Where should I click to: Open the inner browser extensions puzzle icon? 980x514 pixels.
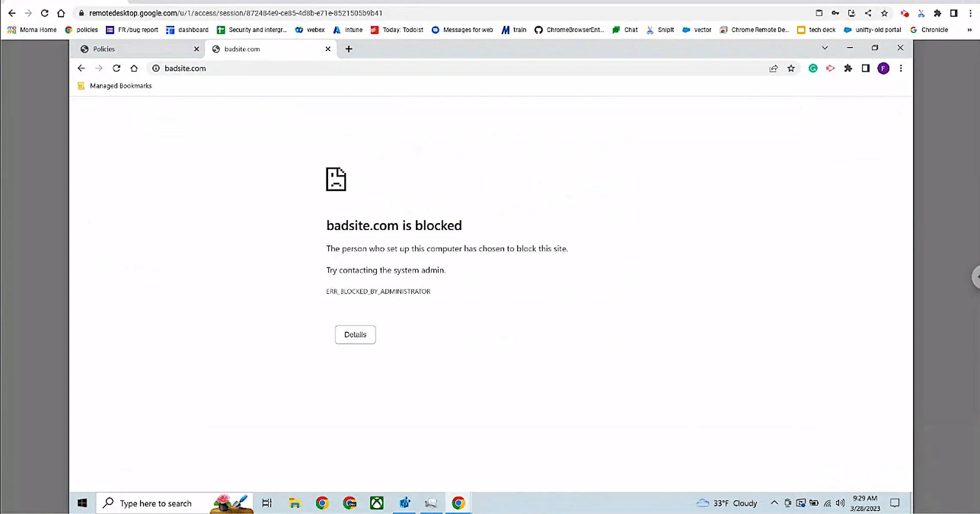(848, 69)
